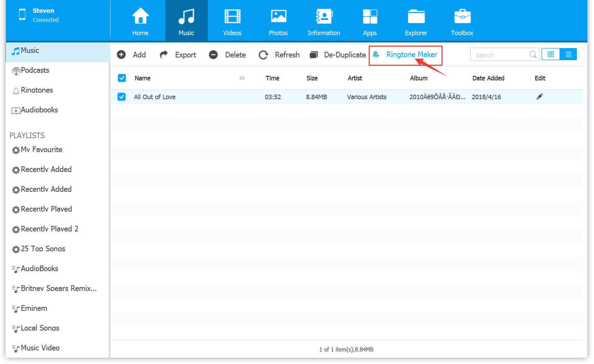Open the Explorer folder icon
The image size is (594, 364).
pos(416,17)
